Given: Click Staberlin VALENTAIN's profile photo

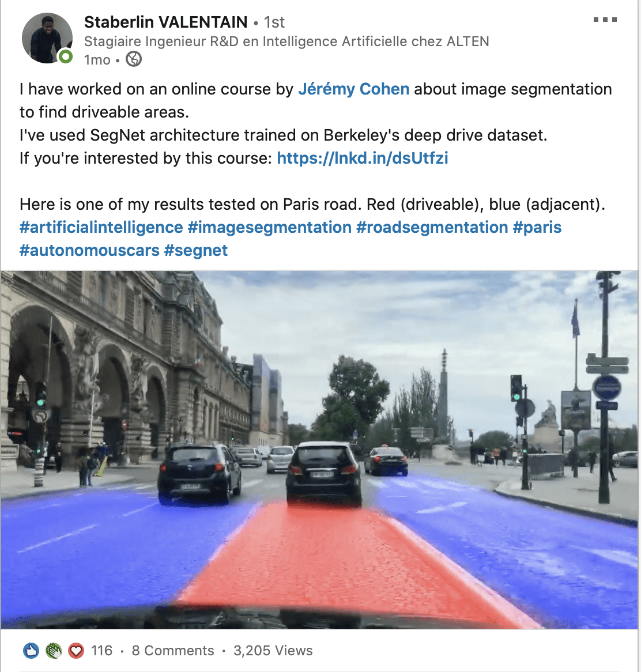Looking at the screenshot, I should click(47, 38).
